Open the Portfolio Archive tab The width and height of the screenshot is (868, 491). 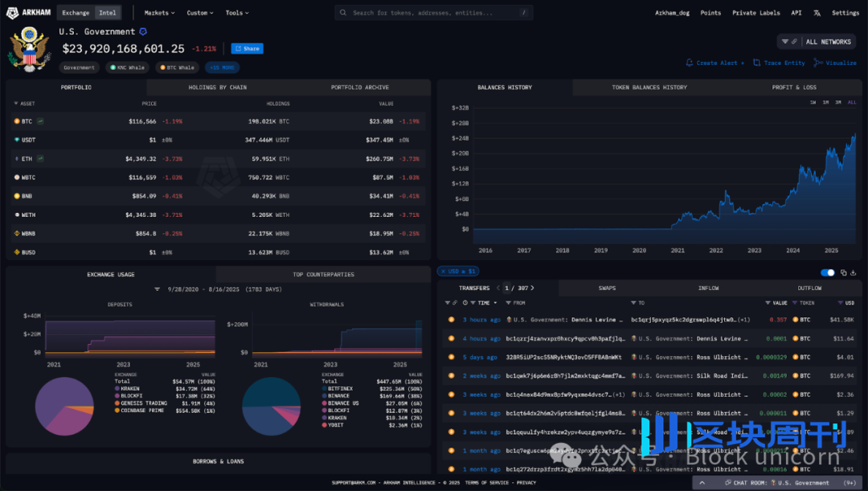(x=360, y=88)
